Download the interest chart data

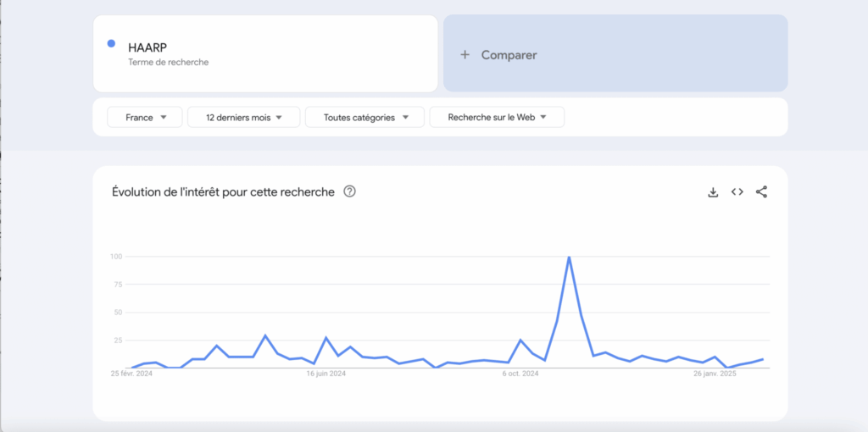point(713,191)
